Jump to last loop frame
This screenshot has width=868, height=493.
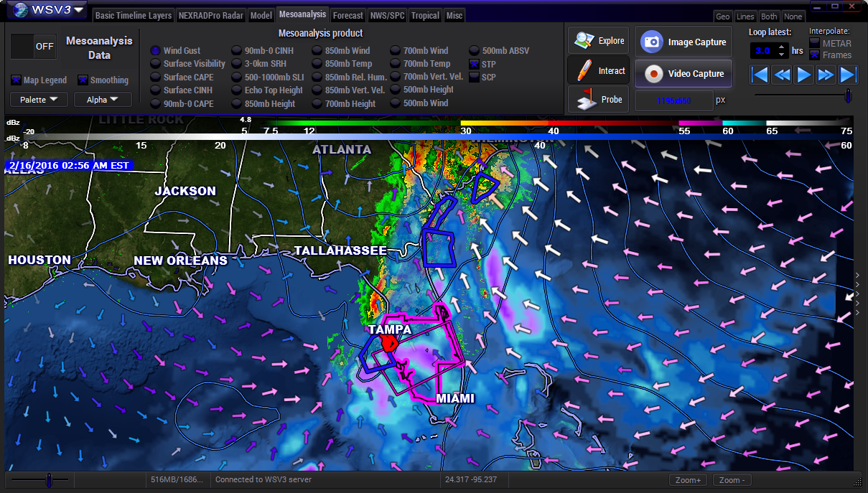tap(848, 74)
